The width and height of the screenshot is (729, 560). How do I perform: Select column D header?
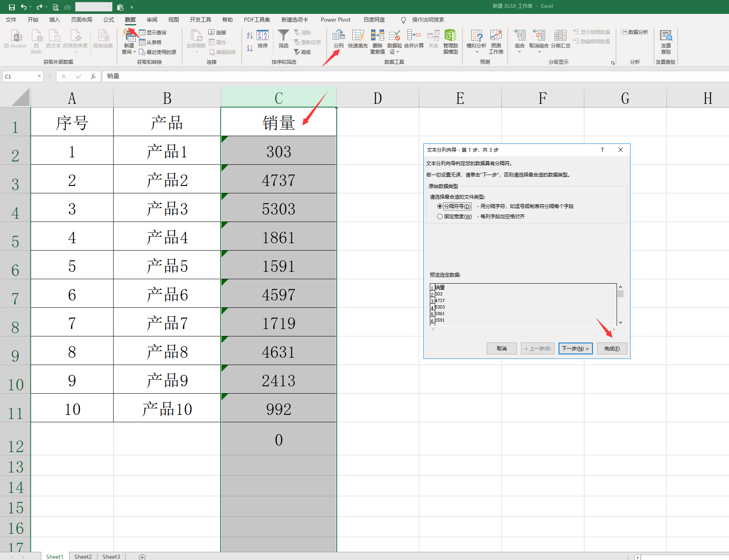(x=378, y=98)
